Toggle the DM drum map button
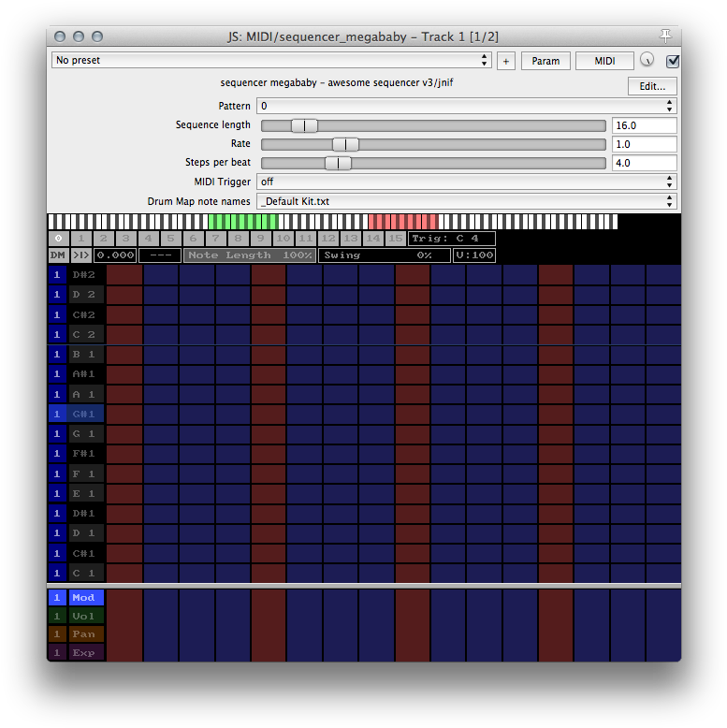This screenshot has height=728, width=727. pos(58,255)
